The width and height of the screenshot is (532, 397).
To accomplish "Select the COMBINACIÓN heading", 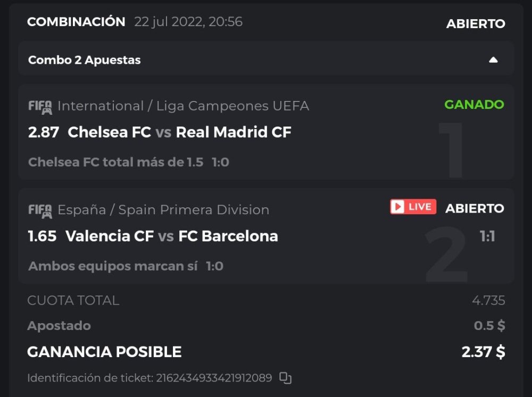I will (76, 22).
